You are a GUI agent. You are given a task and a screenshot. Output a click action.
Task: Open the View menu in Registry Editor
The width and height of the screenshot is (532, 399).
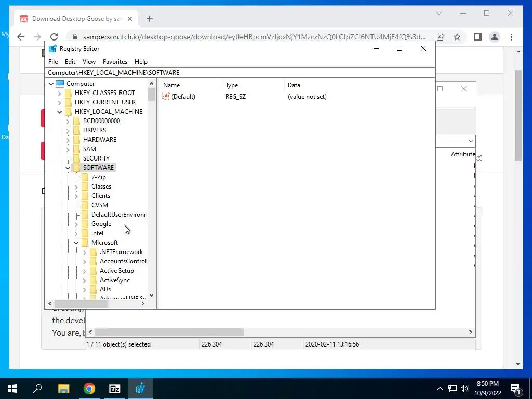(89, 62)
